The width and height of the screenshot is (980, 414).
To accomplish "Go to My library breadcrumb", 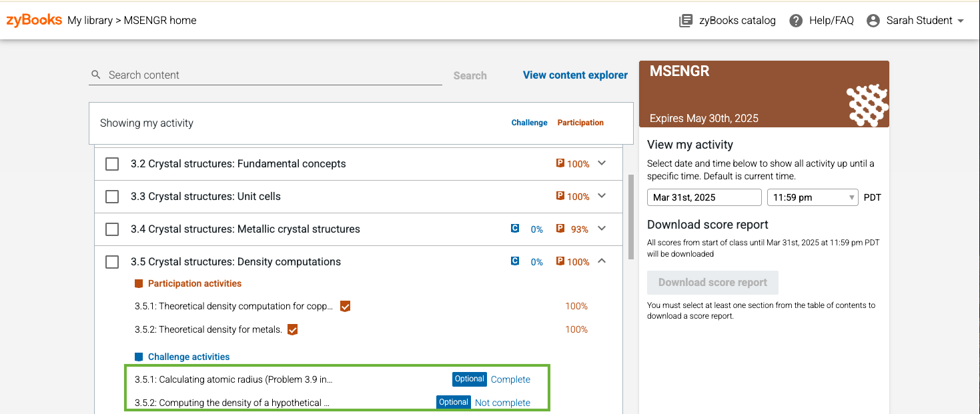I will tap(90, 20).
